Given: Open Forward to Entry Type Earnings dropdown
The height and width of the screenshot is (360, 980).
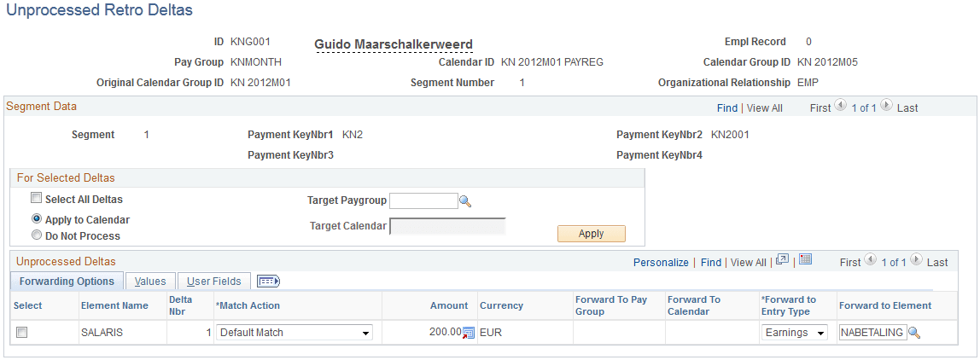Looking at the screenshot, I should 795,333.
